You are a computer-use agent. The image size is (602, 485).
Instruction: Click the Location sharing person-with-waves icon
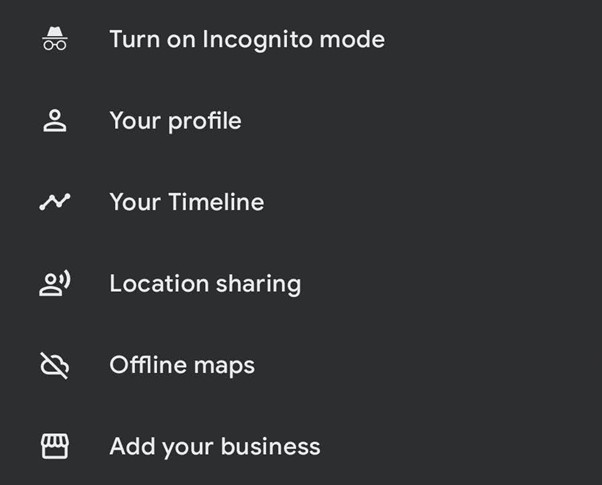[x=54, y=284]
